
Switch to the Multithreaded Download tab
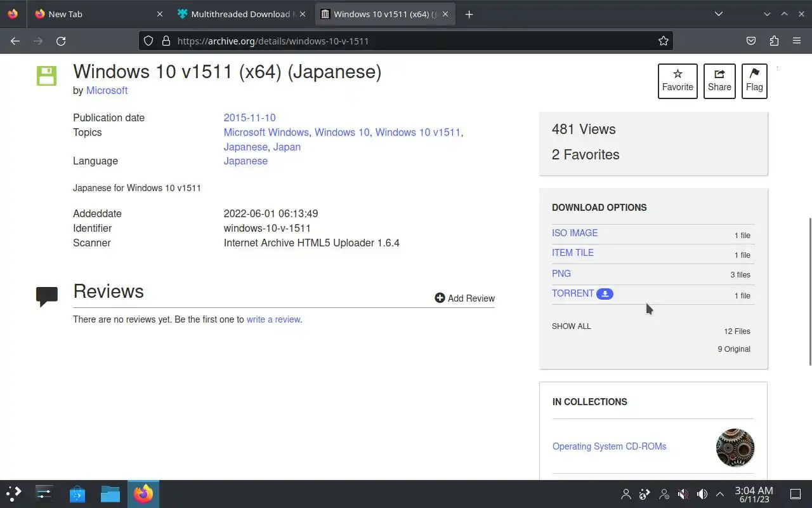tap(241, 14)
